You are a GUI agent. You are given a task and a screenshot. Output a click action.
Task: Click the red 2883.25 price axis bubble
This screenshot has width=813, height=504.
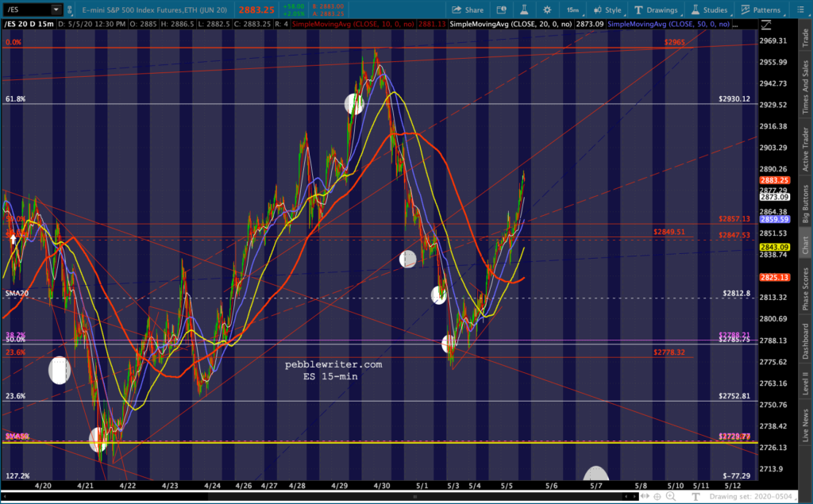(x=775, y=180)
